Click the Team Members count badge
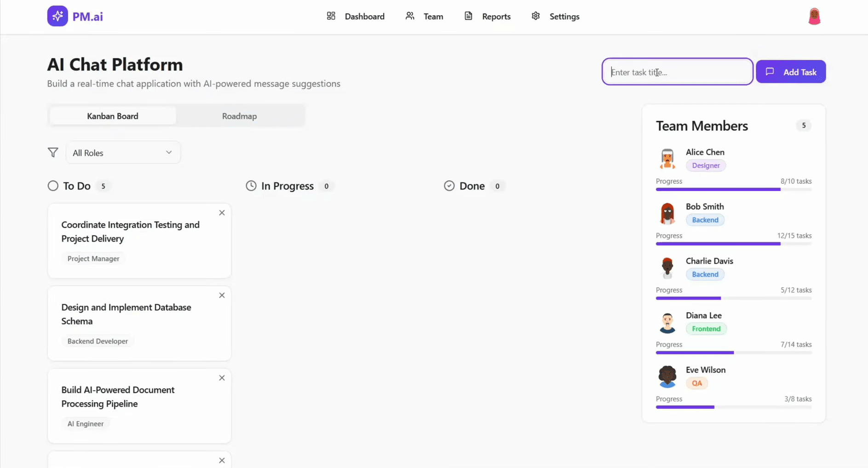The width and height of the screenshot is (868, 468). [x=804, y=125]
